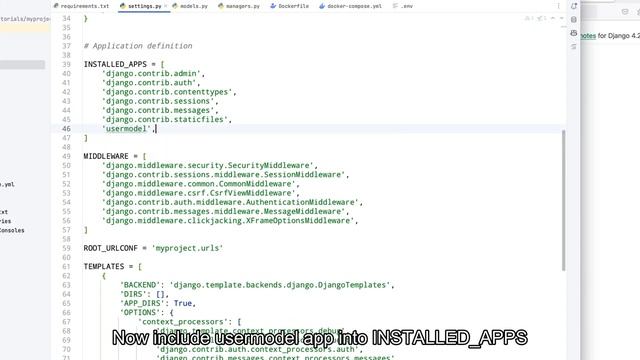Open the Database tool window icon

pyautogui.click(x=574, y=19)
